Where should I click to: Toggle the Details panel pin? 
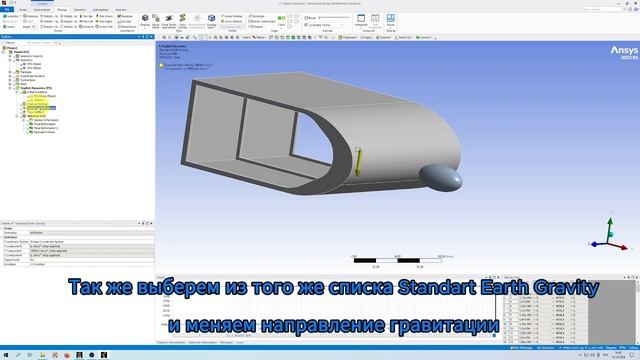143,223
